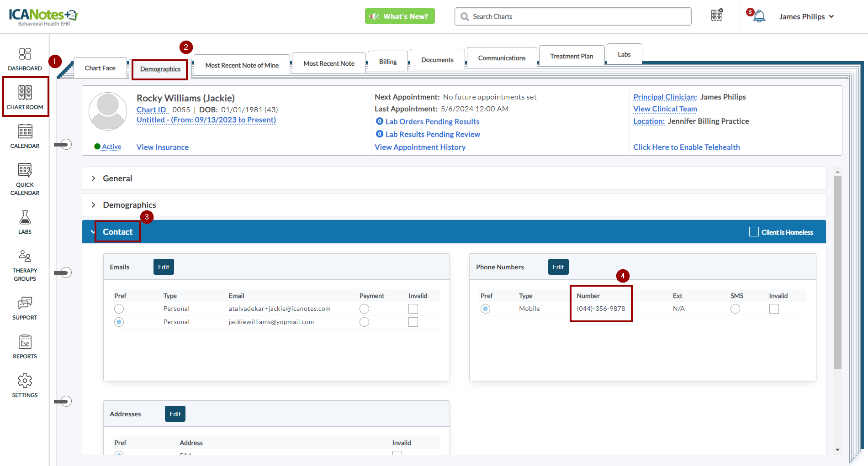Switch to the Billing tab
The width and height of the screenshot is (868, 466).
pos(387,62)
